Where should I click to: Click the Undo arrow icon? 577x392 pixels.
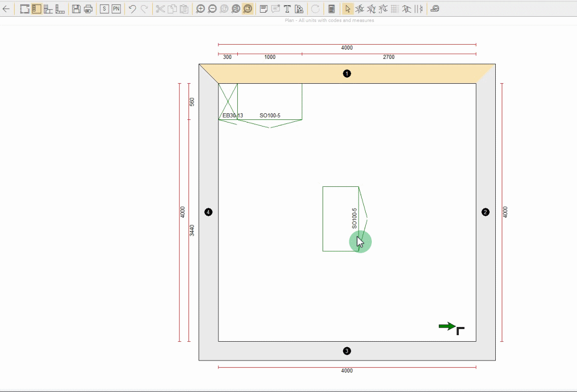click(x=132, y=9)
